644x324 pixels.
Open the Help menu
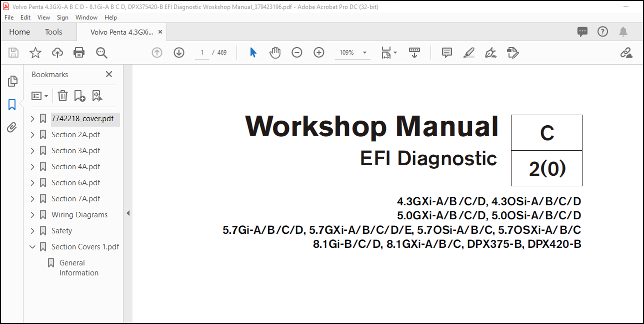[110, 17]
